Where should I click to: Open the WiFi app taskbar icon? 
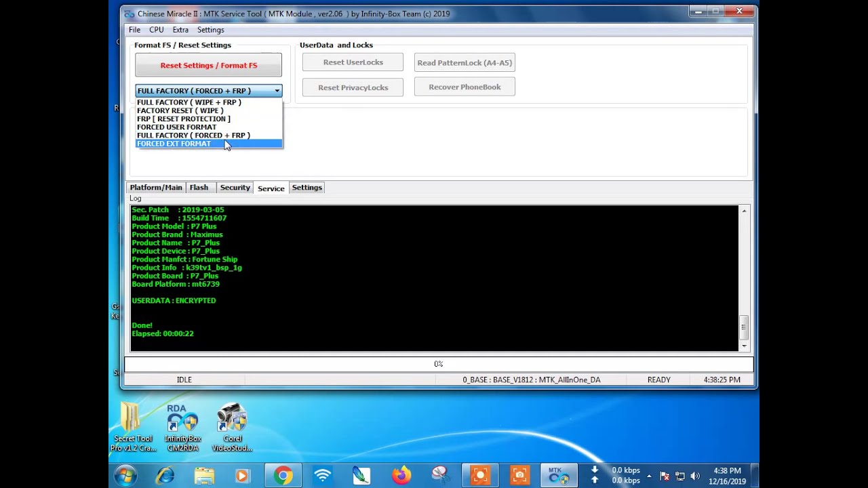322,476
